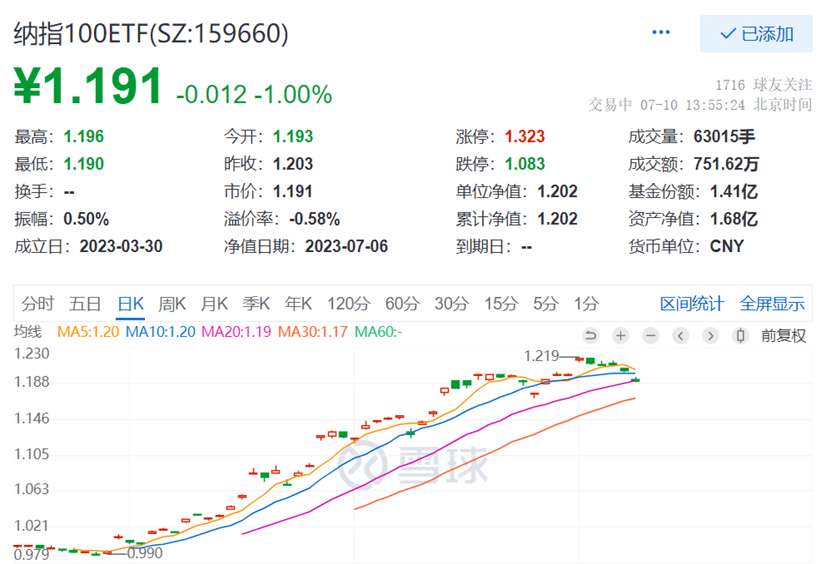Click the 资产净值 value 1.68亿
This screenshot has width=831, height=564.
pyautogui.click(x=733, y=219)
